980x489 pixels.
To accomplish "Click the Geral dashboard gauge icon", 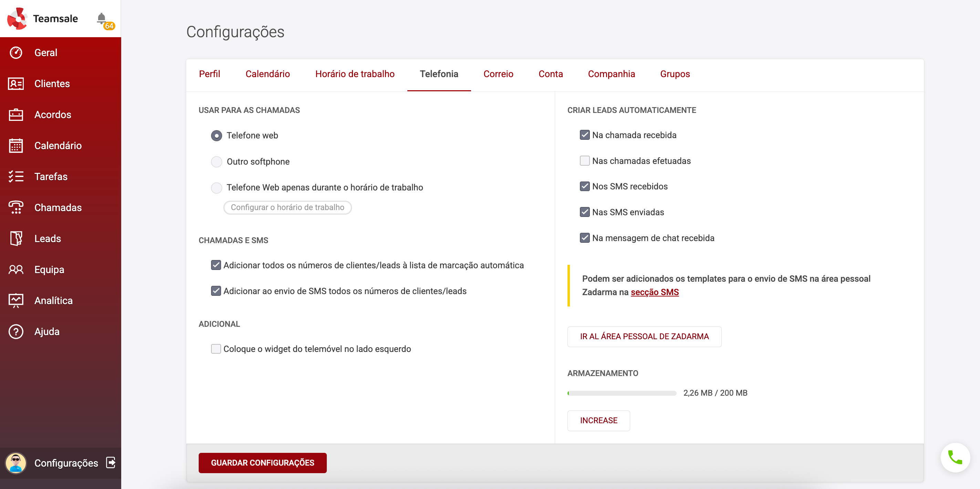I will pyautogui.click(x=16, y=52).
